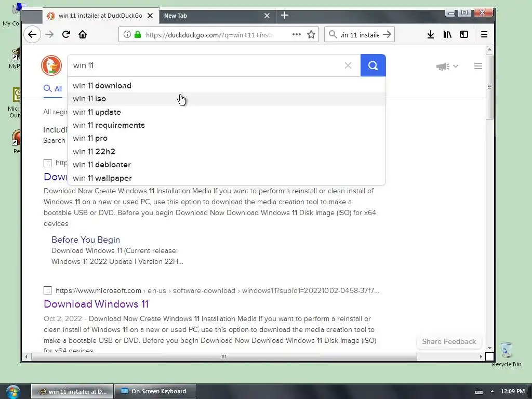
Task: Open the Windows Start menu
Action: [12, 392]
